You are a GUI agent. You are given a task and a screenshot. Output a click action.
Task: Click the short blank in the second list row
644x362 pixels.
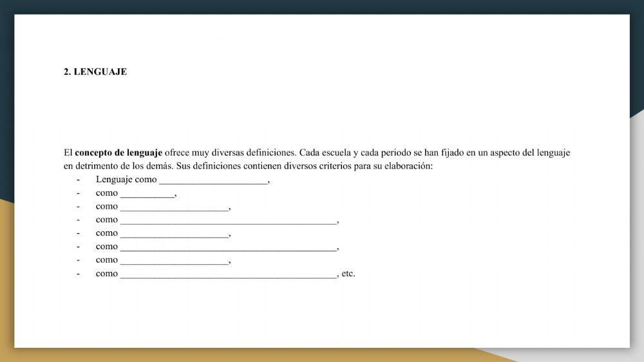[147, 193]
